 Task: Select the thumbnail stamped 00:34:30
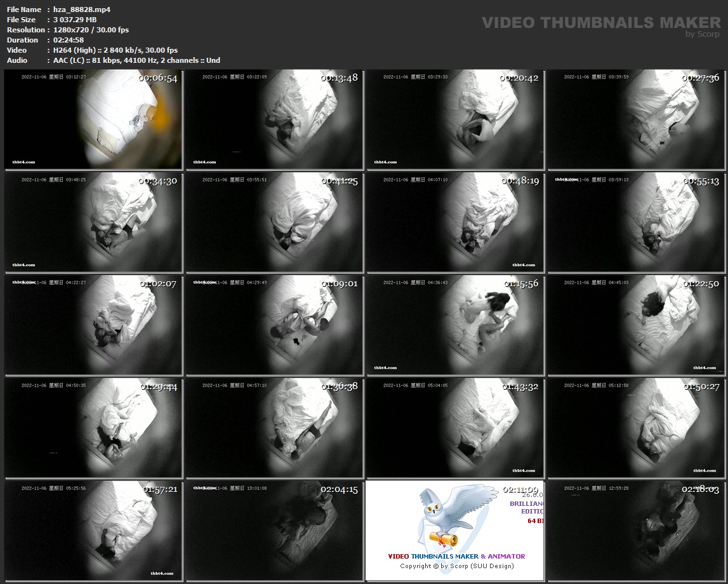[93, 222]
